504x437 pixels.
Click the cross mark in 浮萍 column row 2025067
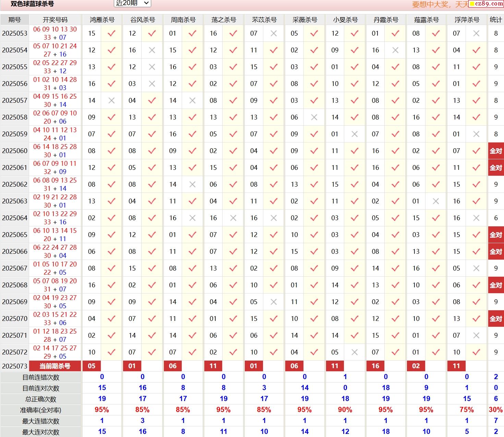click(x=476, y=268)
